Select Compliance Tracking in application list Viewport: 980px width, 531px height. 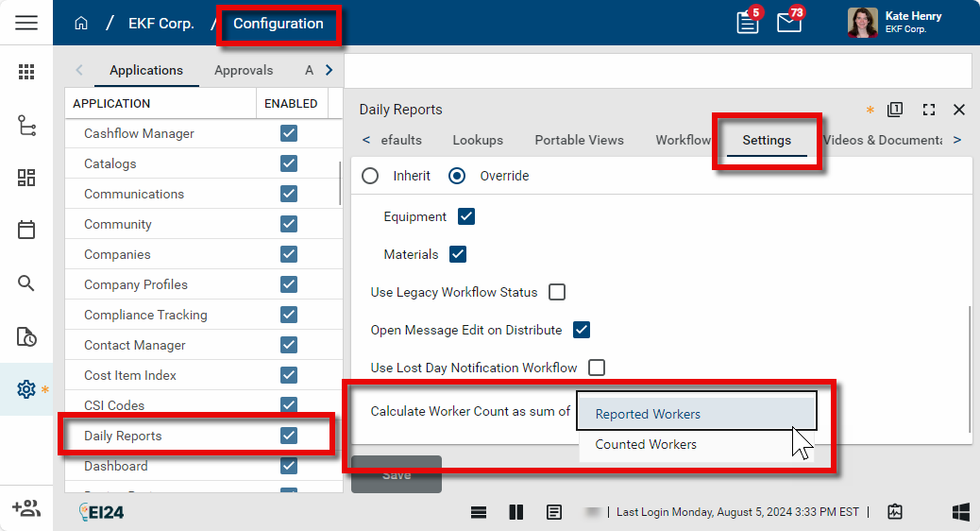pyautogui.click(x=145, y=315)
